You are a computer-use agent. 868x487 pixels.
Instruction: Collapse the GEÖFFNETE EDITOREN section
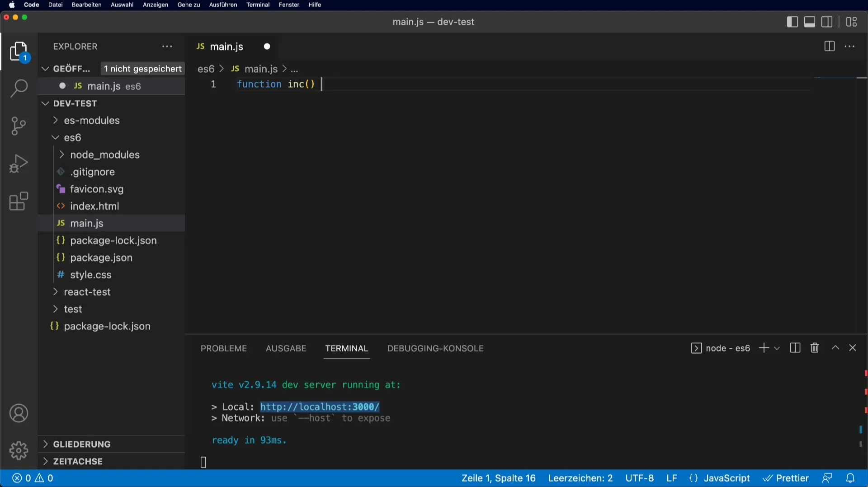click(45, 69)
